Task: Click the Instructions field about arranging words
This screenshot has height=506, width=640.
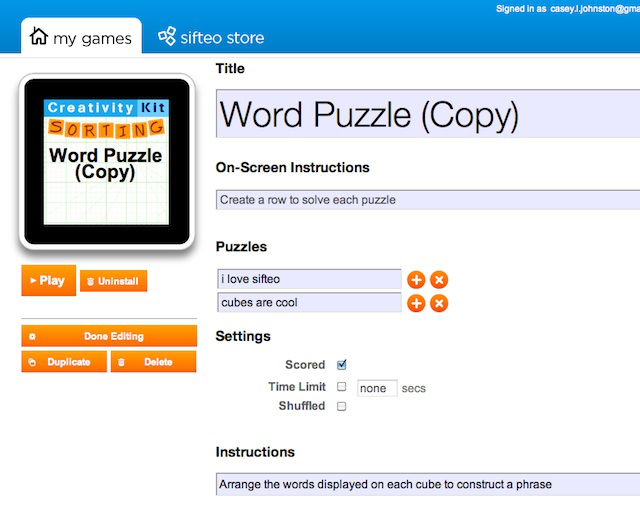Action: point(428,484)
